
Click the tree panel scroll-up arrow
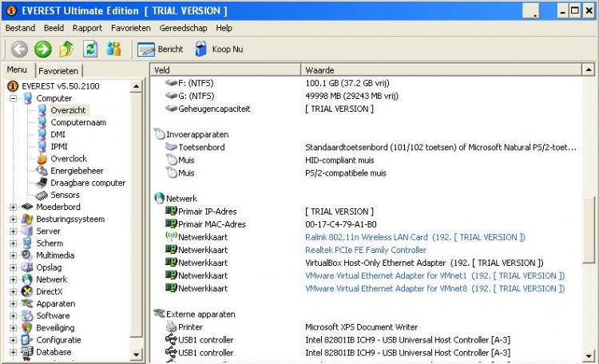[137, 86]
